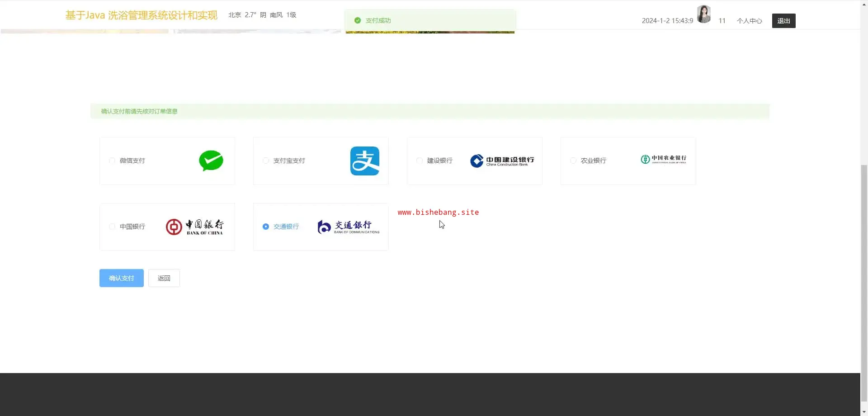Viewport: 868px width, 416px height.
Task: Click the 北京 weather info text
Action: [262, 15]
